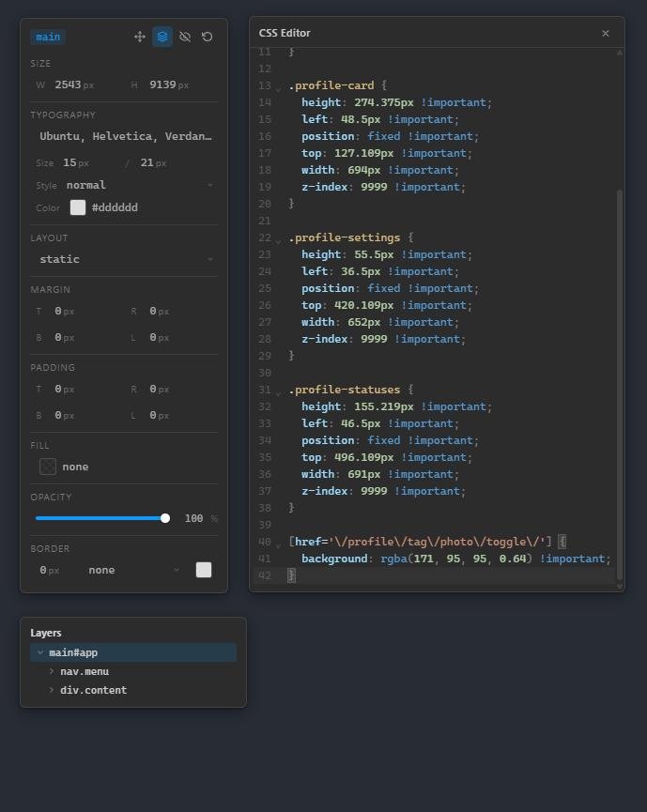Toggle the hide element eye-slash icon
The height and width of the screenshot is (812, 647).
(185, 37)
